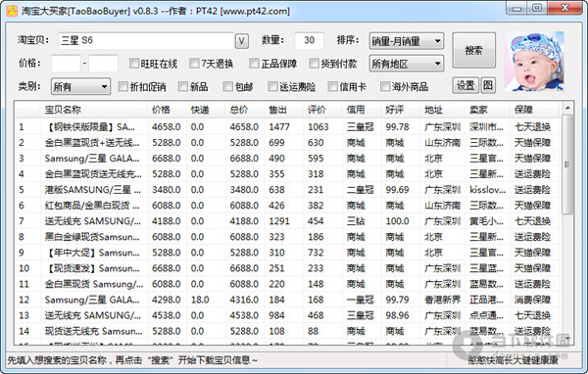Select row 1 item 【钢铁侠版限量】SA...
Viewport: 588px width, 374px height.
(x=89, y=127)
